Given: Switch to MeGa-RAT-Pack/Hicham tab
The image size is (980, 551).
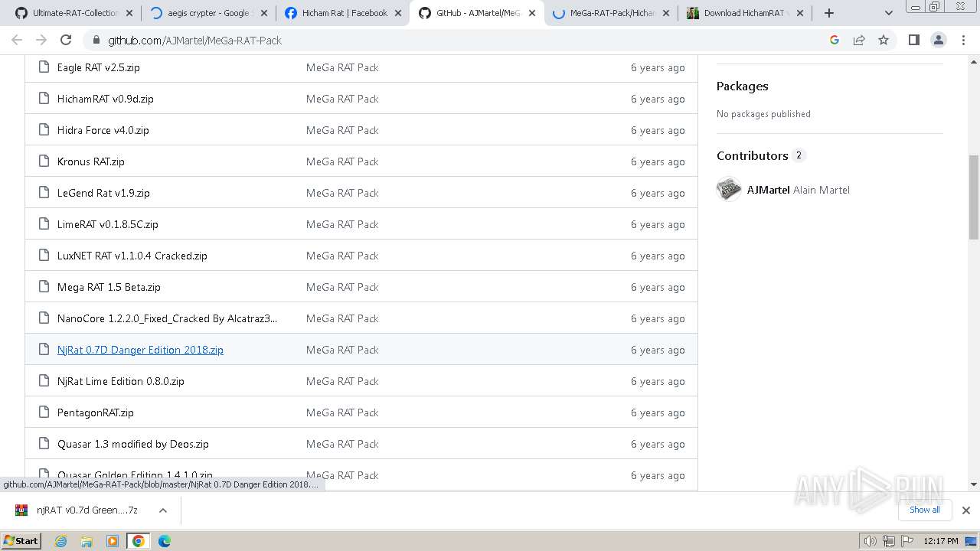Looking at the screenshot, I should (610, 13).
